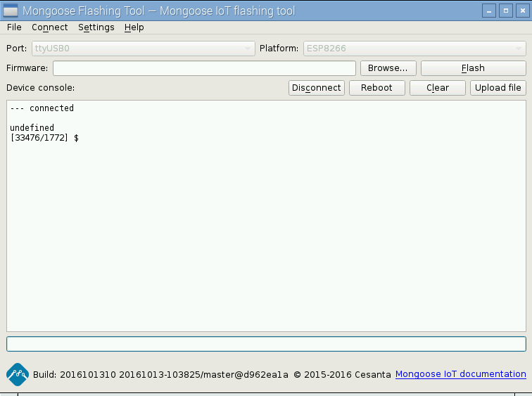Minimize the Mongoose Flashing Tool window
Image resolution: width=532 pixels, height=396 pixels.
point(489,11)
